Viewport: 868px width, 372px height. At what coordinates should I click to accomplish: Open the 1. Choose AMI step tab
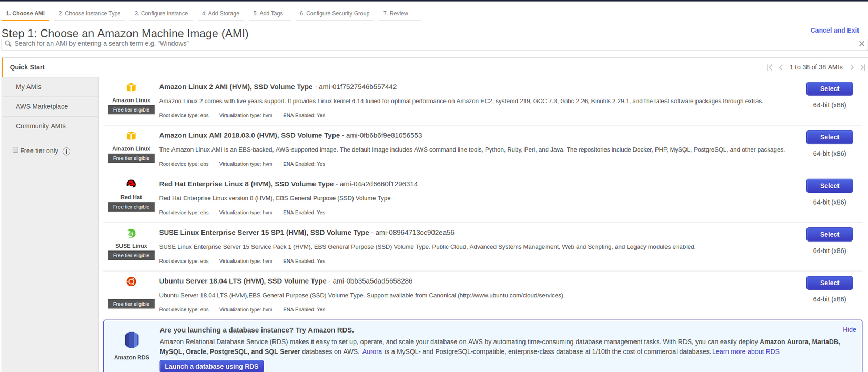pos(25,14)
